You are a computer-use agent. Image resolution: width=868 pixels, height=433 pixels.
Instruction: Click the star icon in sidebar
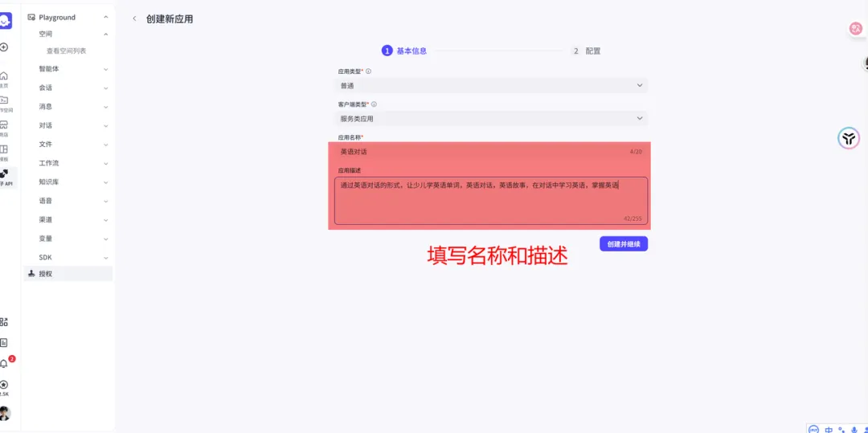pos(4,384)
